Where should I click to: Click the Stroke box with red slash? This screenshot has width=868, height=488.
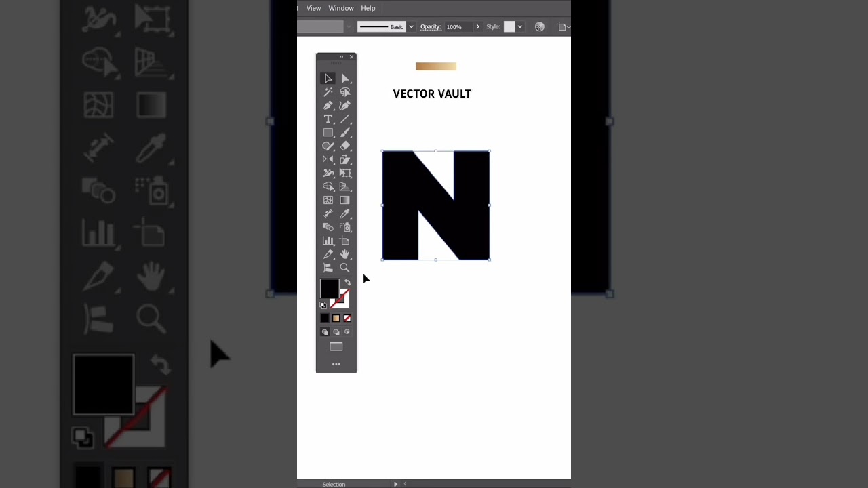(344, 302)
